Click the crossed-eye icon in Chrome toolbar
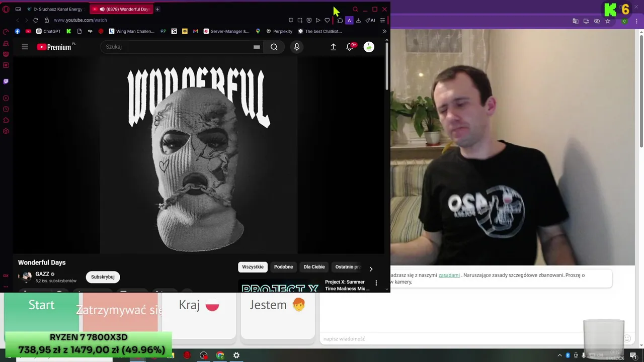This screenshot has width=644, height=362. point(597,21)
